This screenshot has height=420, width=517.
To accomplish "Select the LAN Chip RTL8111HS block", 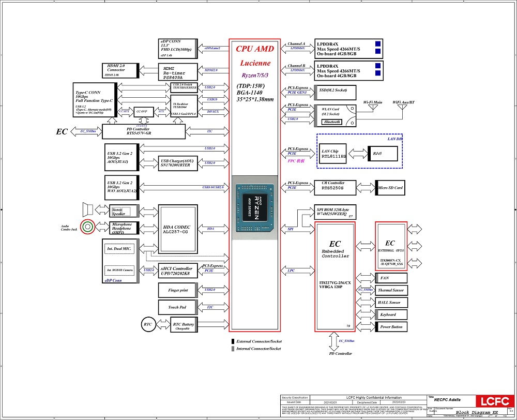I will pos(332,154).
